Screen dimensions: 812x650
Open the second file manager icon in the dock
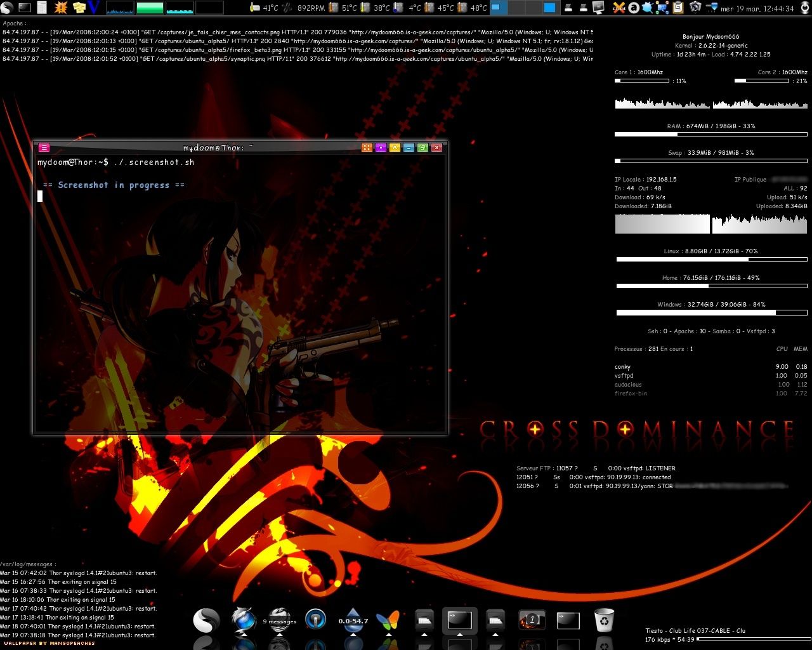495,620
